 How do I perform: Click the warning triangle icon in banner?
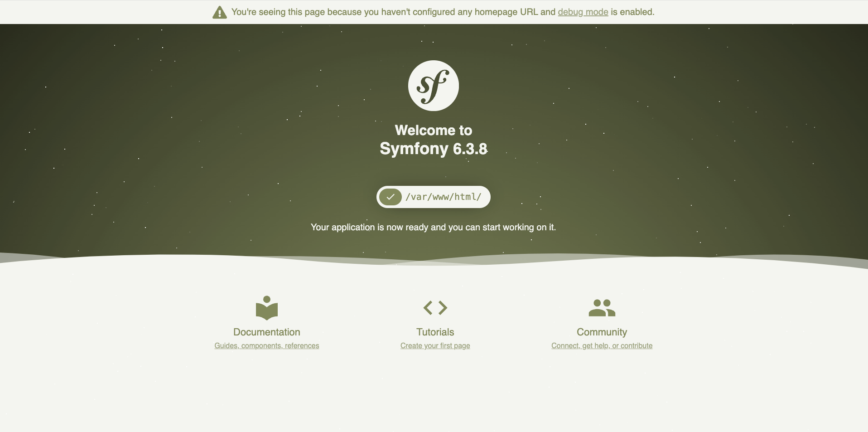click(x=220, y=12)
